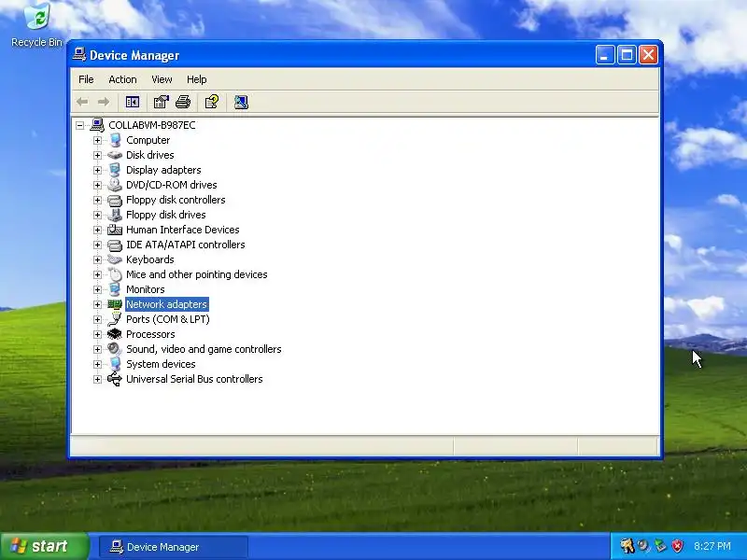Select the Human Interface Devices label
This screenshot has height=560, width=747.
pyautogui.click(x=182, y=230)
